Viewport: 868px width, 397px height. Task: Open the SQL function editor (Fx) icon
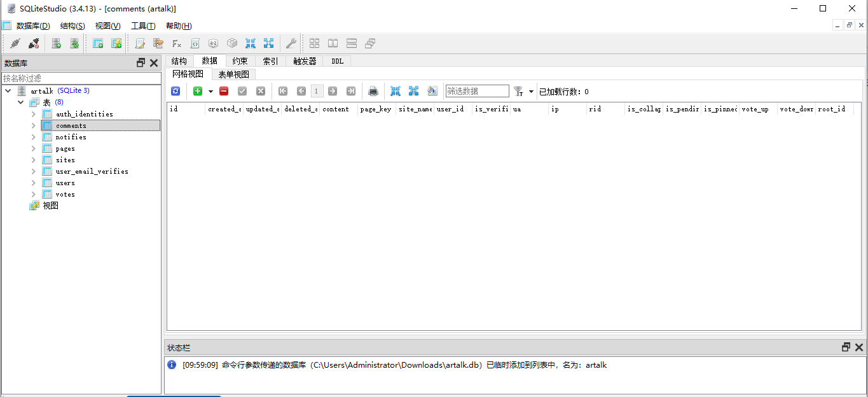[177, 43]
